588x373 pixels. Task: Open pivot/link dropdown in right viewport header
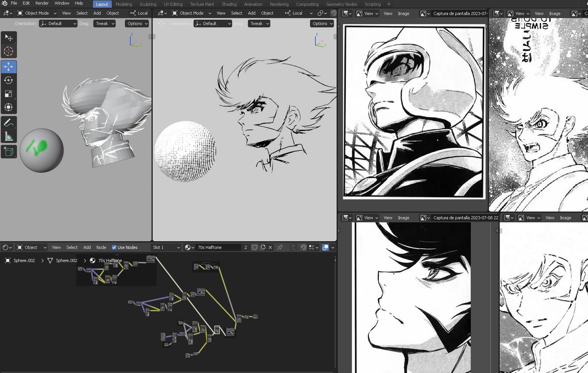tap(322, 13)
